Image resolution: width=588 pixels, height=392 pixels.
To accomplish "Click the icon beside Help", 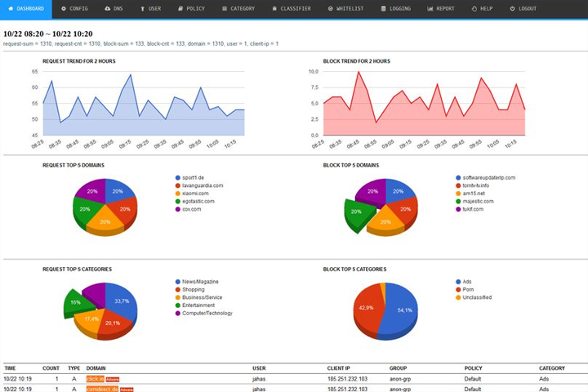I will [x=474, y=9].
